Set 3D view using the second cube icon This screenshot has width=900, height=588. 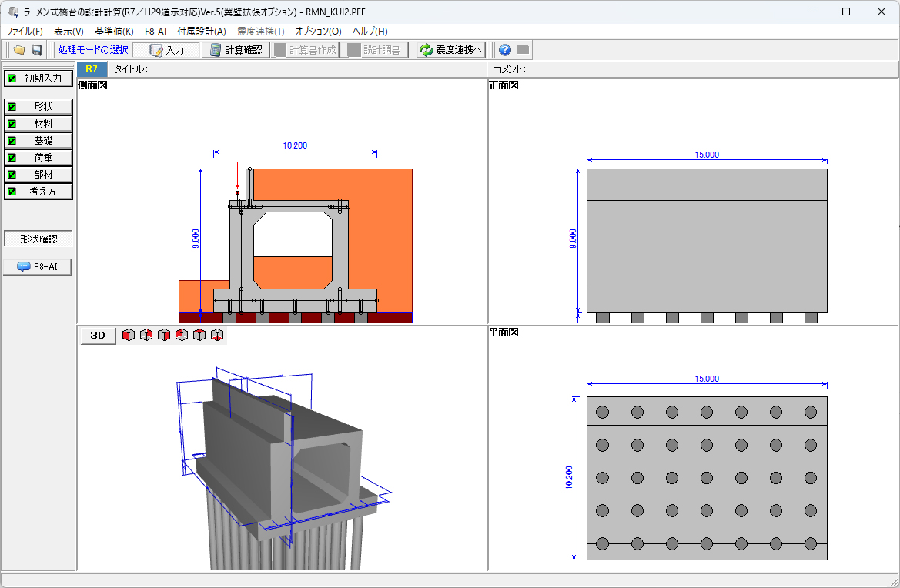pyautogui.click(x=146, y=335)
